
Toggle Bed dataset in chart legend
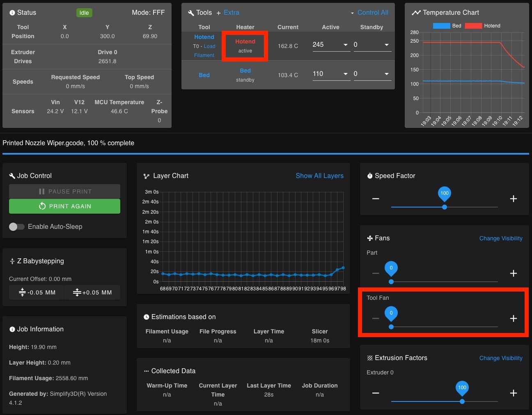447,26
